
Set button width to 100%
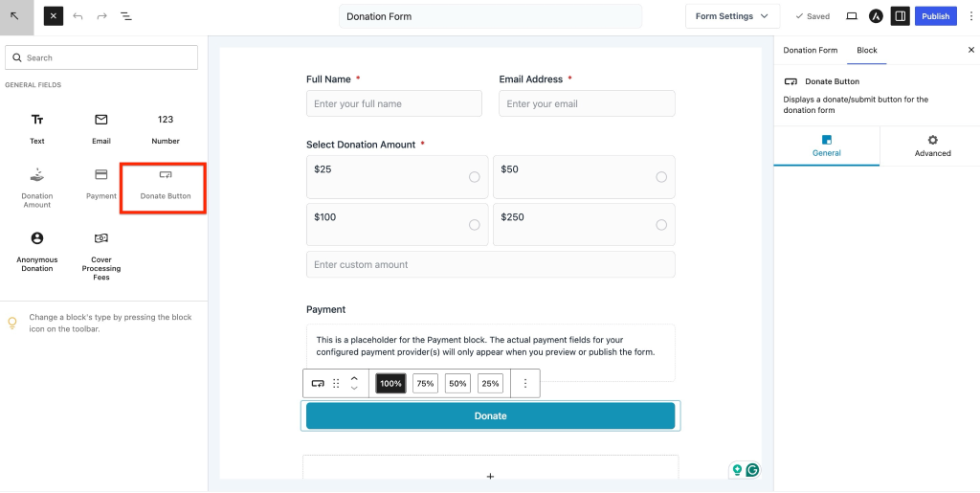point(390,384)
